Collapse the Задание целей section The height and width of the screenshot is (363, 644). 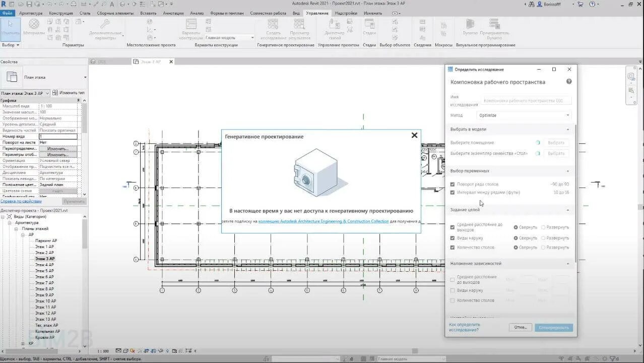pos(568,210)
